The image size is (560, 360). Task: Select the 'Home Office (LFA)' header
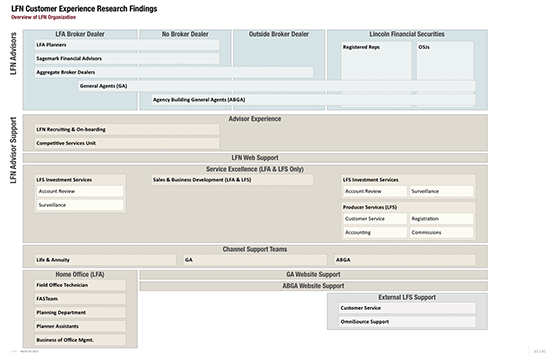[80, 275]
